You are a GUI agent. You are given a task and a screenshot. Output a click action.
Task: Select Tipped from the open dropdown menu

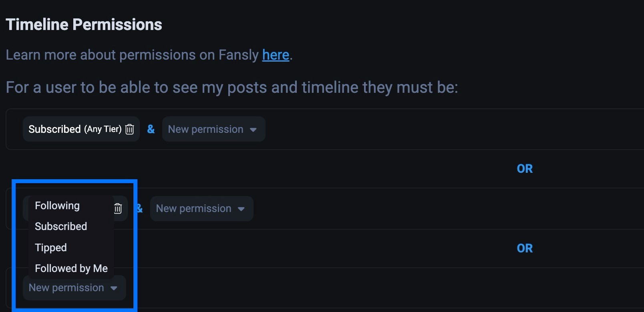click(x=50, y=247)
